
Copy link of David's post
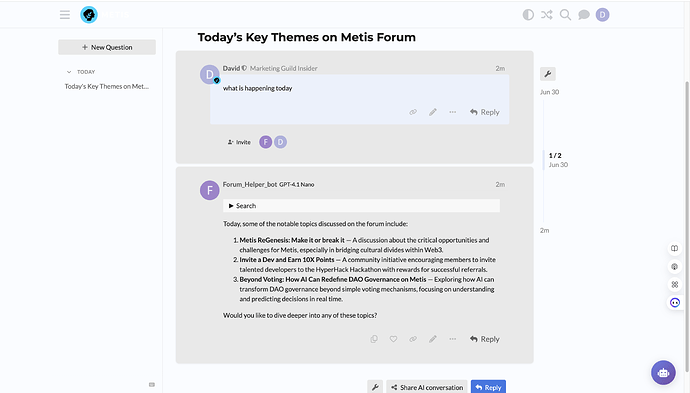coord(413,112)
